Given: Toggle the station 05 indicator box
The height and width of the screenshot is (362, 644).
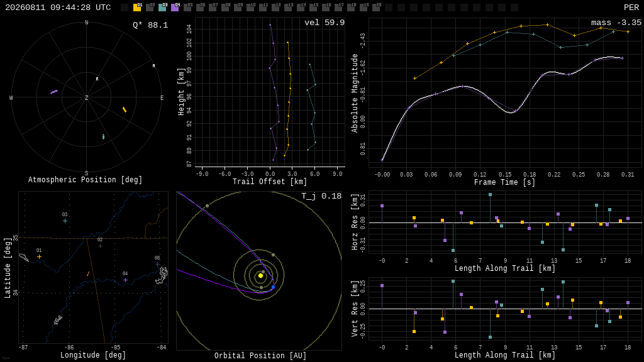Looking at the screenshot, I should [187, 8].
